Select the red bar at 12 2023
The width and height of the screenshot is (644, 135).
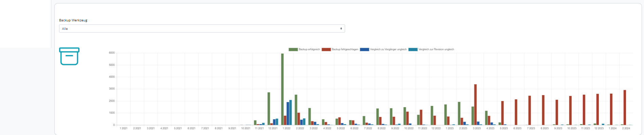point(598,110)
